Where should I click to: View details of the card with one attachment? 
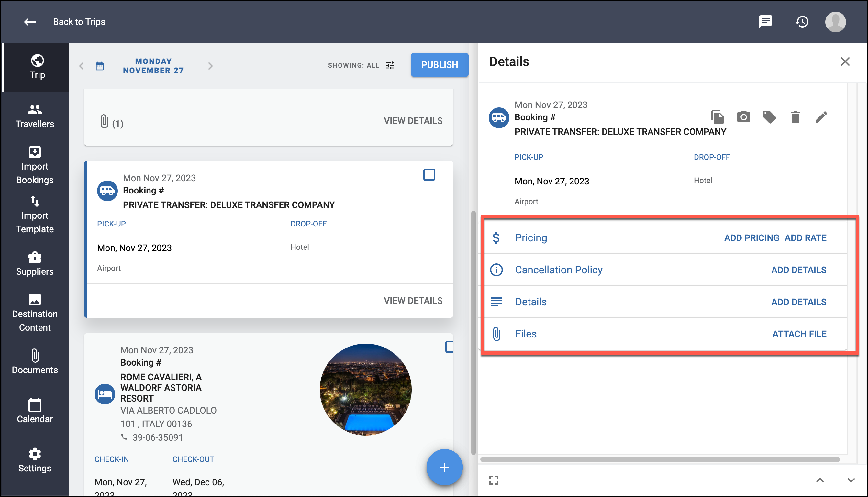413,121
